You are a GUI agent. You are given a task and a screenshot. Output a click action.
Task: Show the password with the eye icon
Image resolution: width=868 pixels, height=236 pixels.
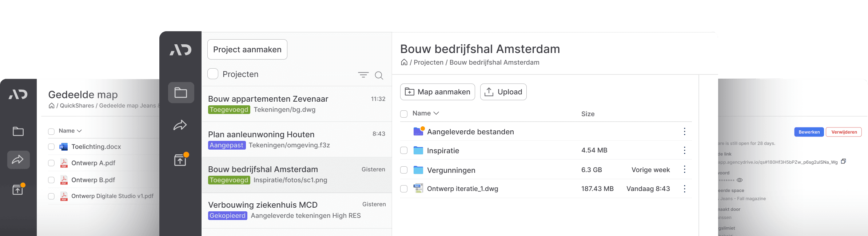coord(740,180)
